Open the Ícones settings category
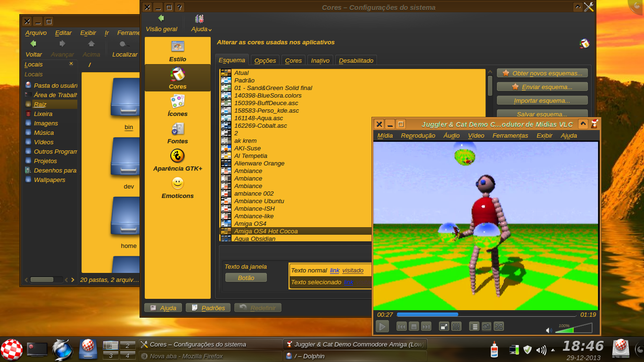The width and height of the screenshot is (644, 362). pos(178,106)
